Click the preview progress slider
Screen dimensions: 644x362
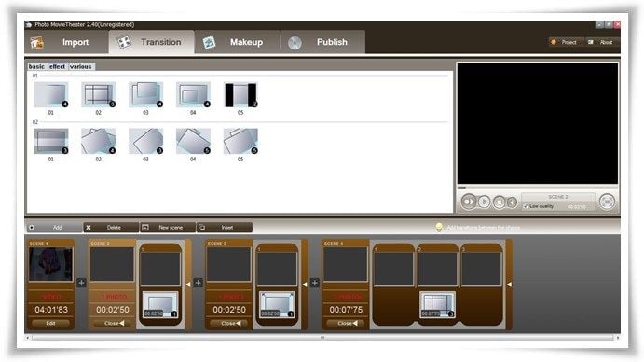(x=537, y=188)
